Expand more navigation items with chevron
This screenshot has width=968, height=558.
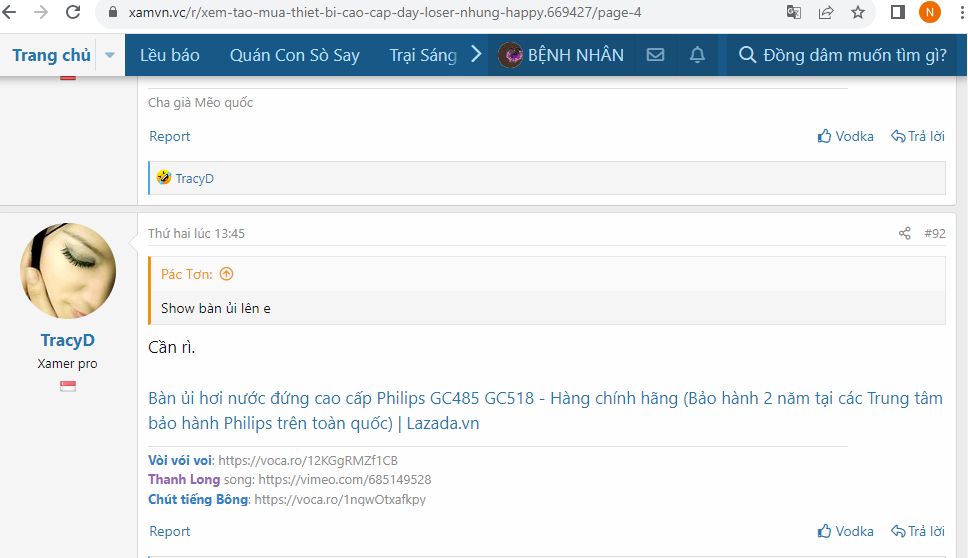click(x=476, y=55)
